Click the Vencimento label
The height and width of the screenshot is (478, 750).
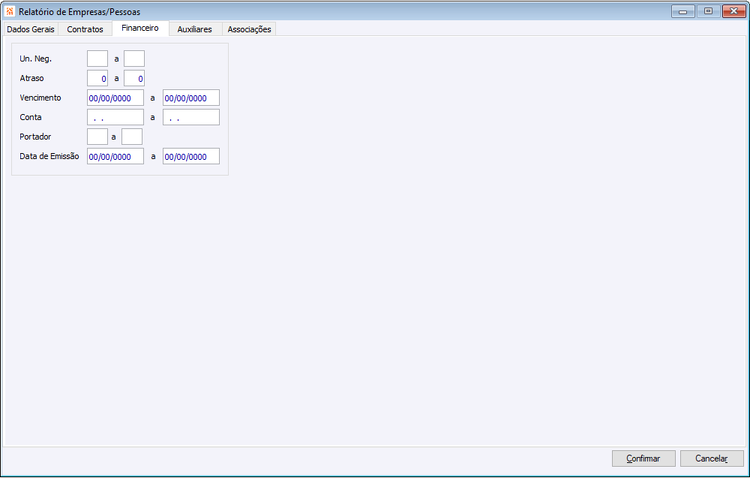click(40, 98)
